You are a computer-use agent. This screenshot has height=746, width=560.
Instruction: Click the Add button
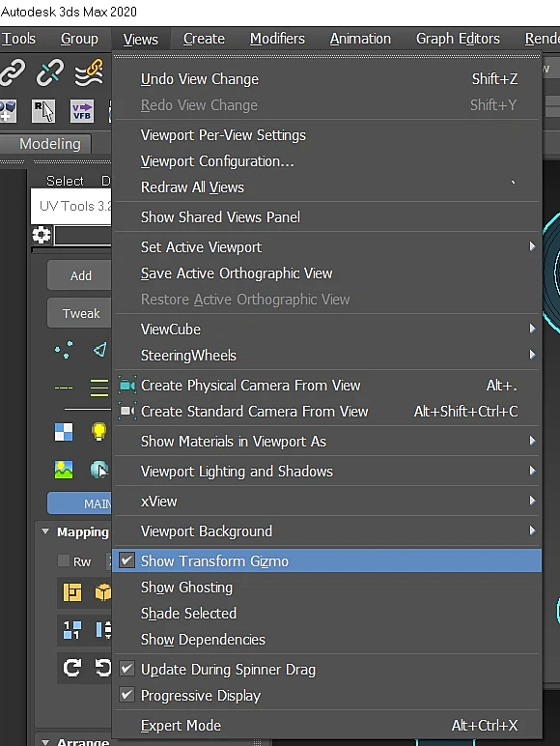[80, 275]
